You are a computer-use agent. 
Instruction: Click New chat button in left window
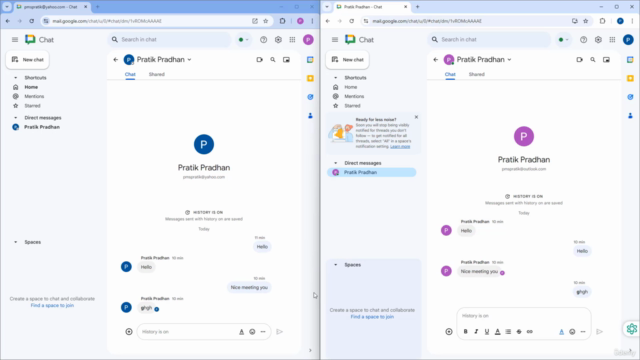click(28, 60)
